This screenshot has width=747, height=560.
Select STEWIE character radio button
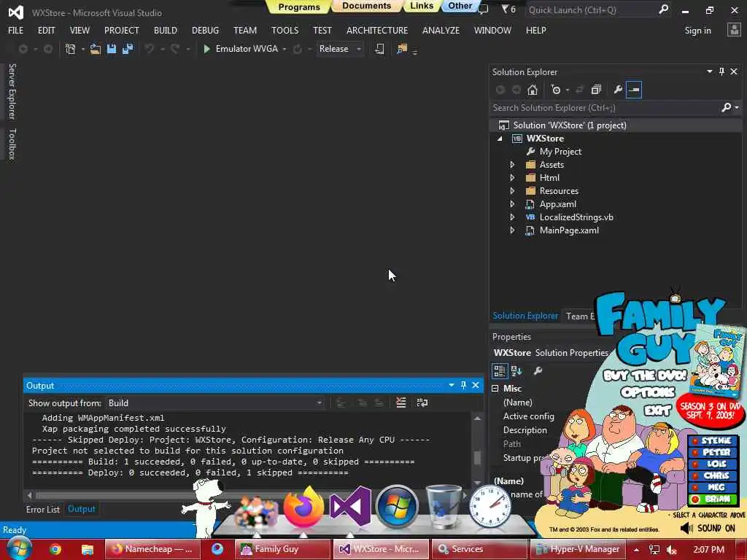tap(695, 440)
